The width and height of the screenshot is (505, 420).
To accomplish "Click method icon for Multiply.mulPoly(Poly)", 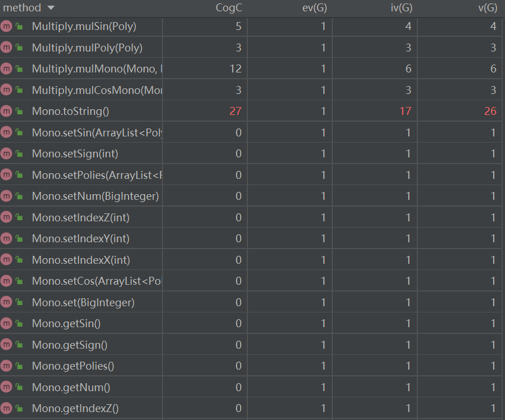I will click(x=6, y=48).
